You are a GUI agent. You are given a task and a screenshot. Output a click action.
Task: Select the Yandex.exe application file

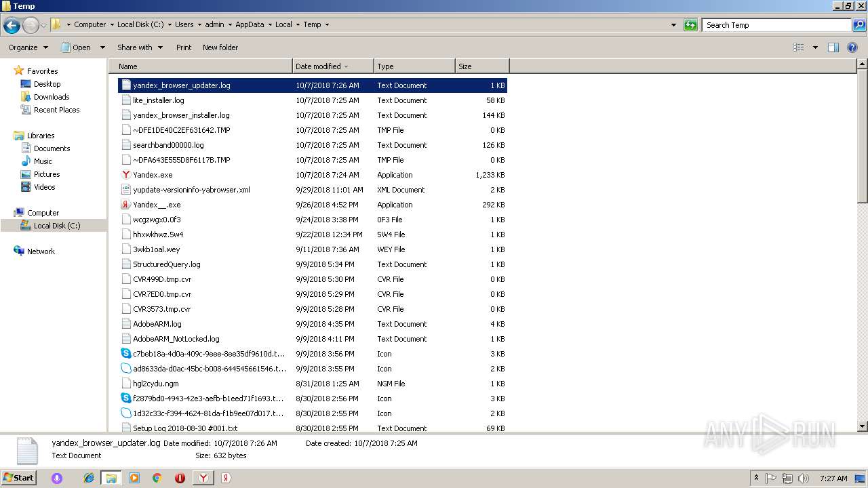pos(313,175)
